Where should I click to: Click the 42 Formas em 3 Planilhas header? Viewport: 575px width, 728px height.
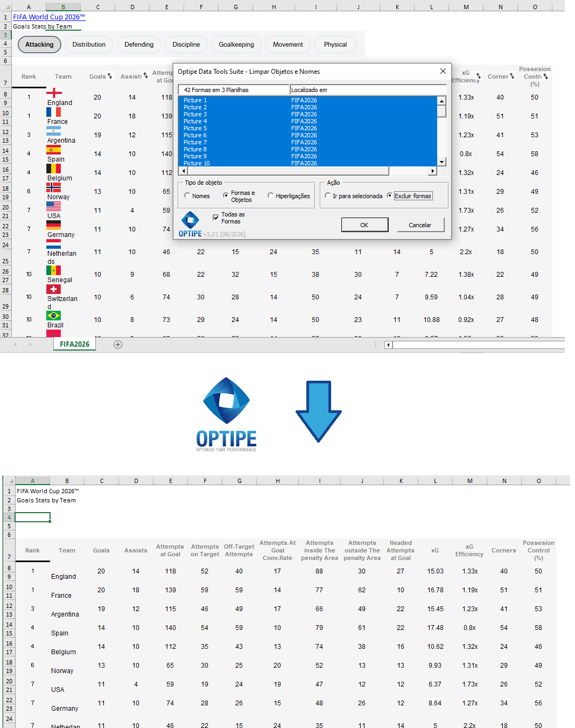[x=234, y=90]
